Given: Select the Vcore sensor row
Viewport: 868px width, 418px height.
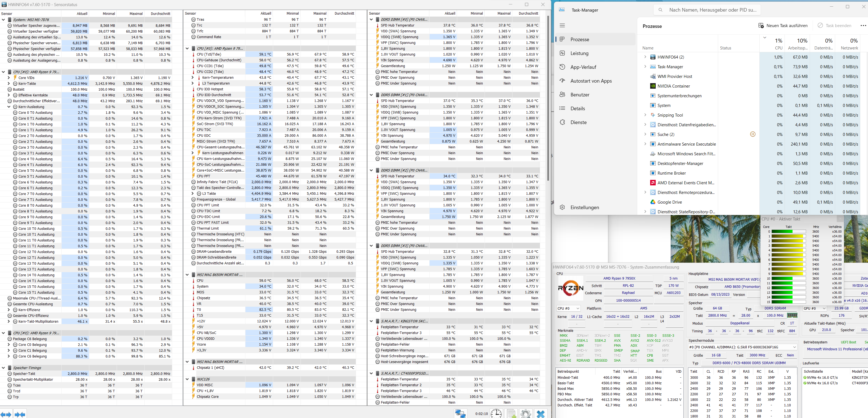Looking at the screenshot, I should (273, 344).
